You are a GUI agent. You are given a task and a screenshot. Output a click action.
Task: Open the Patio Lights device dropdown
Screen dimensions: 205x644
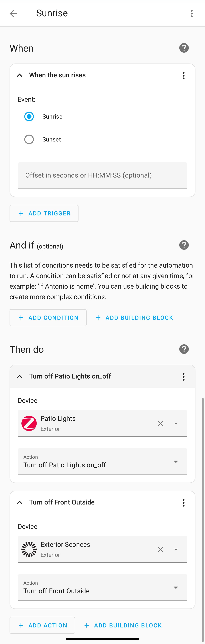[x=176, y=424]
